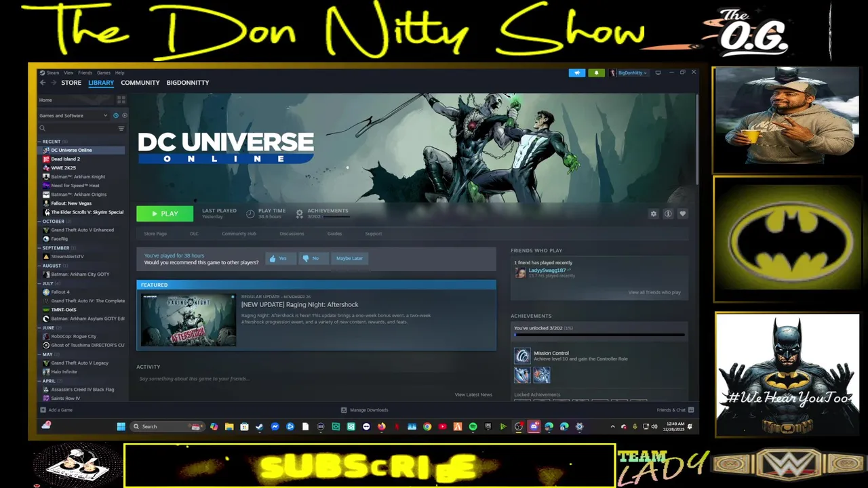Image resolution: width=868 pixels, height=488 pixels.
Task: Select Dead Island 2 in library
Action: [x=65, y=159]
